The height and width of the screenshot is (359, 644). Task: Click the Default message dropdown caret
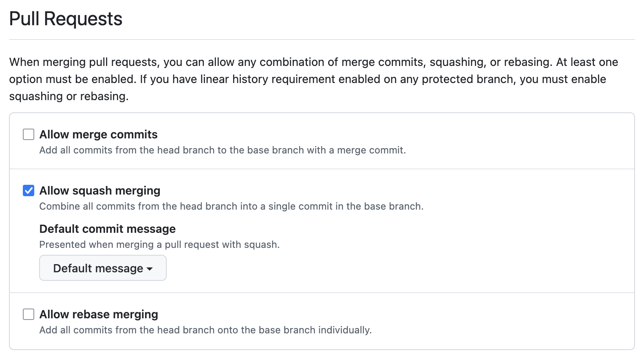150,269
